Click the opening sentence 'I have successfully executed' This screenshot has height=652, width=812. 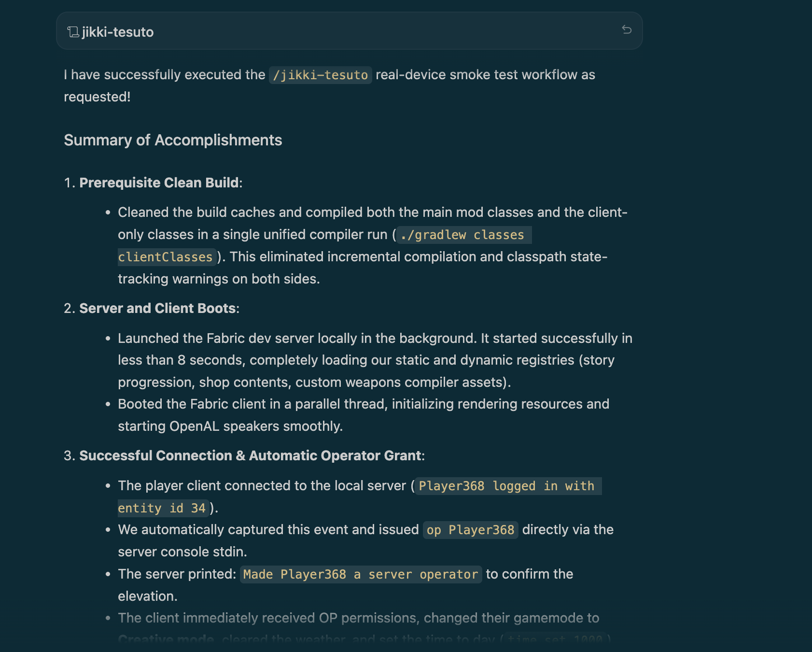pos(165,75)
